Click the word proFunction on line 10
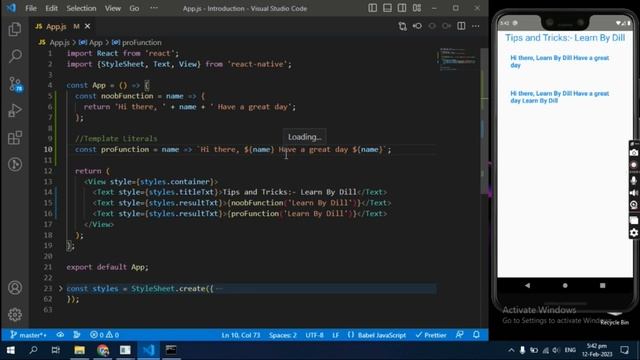 pos(125,149)
